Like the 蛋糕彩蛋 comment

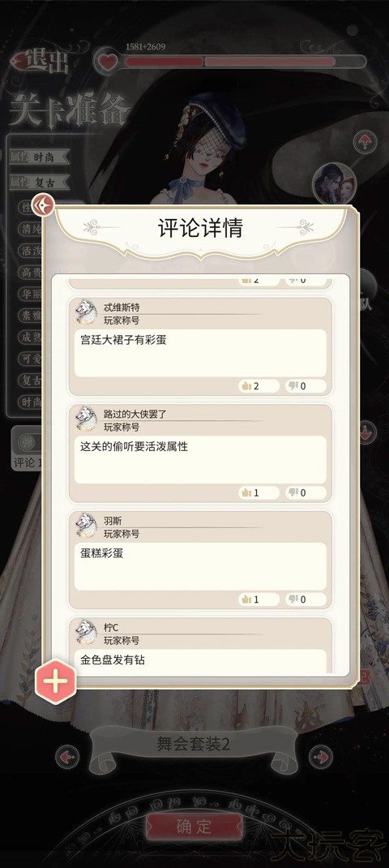pos(259,599)
